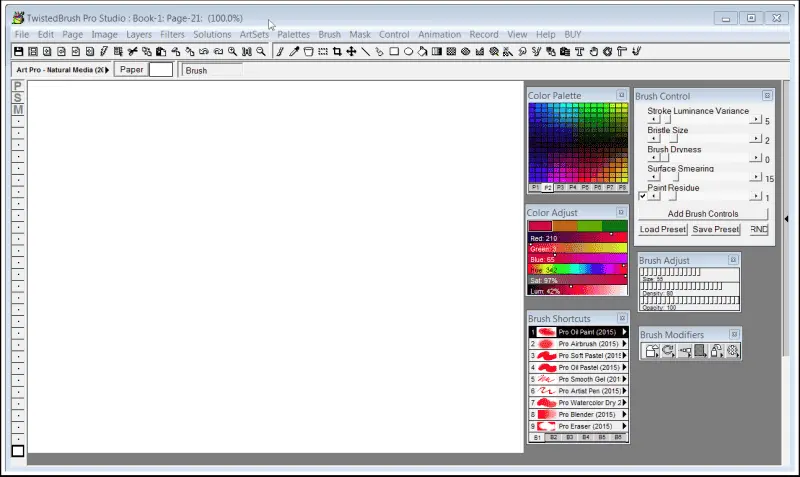800x477 pixels.
Task: Close the Color Palette panel
Action: (621, 95)
